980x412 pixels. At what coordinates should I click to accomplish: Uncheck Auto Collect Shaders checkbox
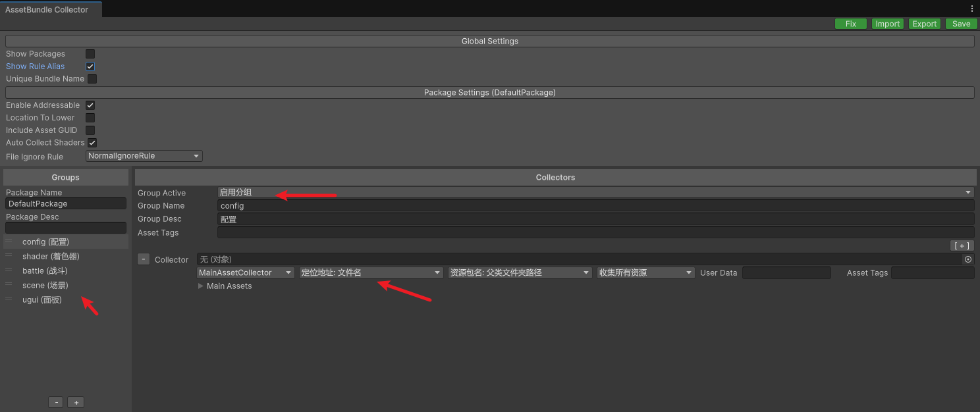[92, 143]
